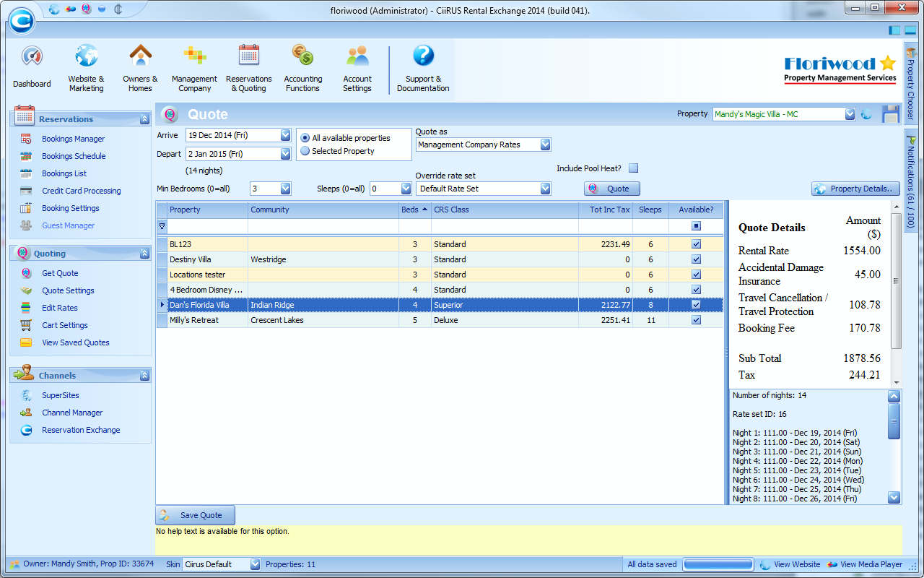Click the Quote Settings icon

point(26,290)
